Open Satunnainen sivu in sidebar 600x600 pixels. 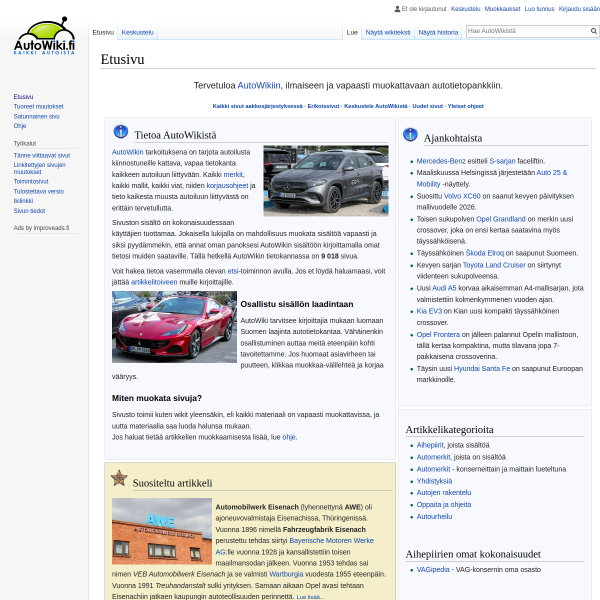[36, 116]
